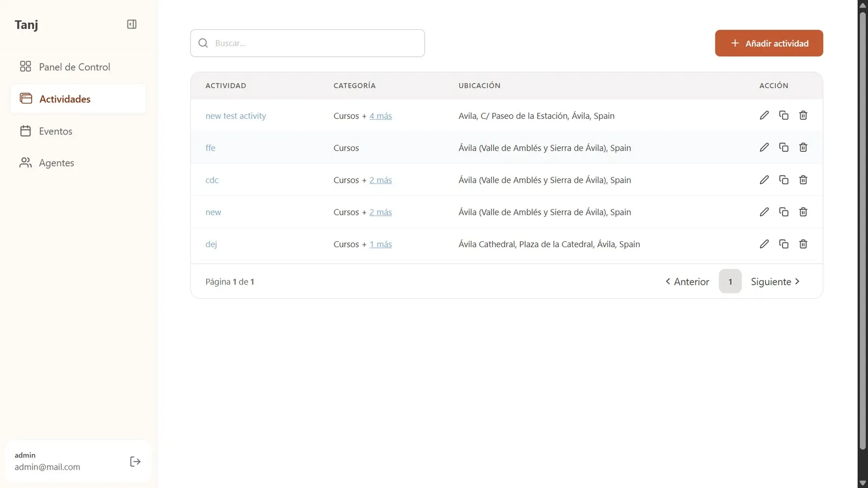Collapse the sidebar panel icon
868x488 pixels.
[x=132, y=24]
